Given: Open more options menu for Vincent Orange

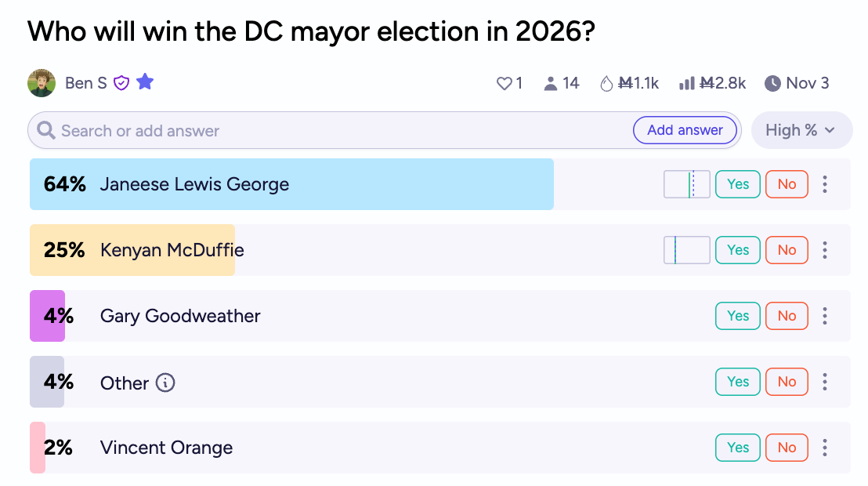Looking at the screenshot, I should click(824, 448).
